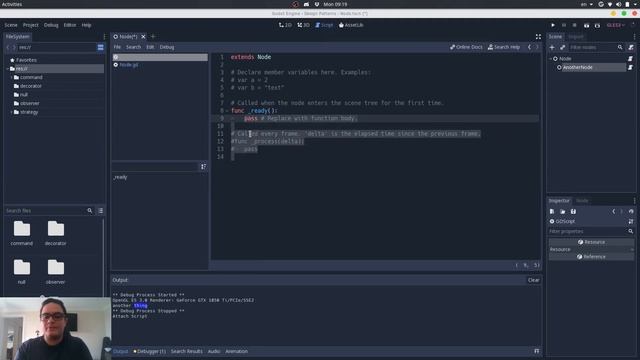
Task: Click the file search magnifier icon
Action: point(90,211)
